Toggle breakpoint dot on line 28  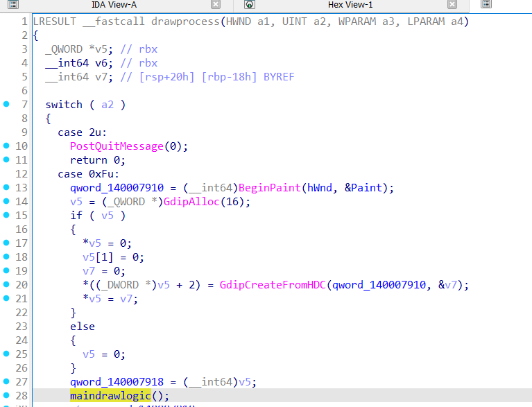pyautogui.click(x=6, y=395)
